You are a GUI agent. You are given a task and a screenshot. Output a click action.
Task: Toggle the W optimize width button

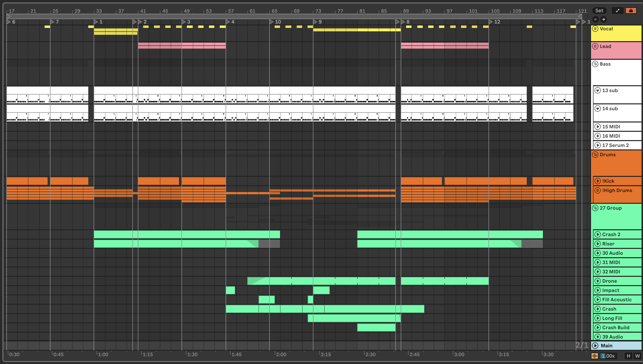(637, 356)
